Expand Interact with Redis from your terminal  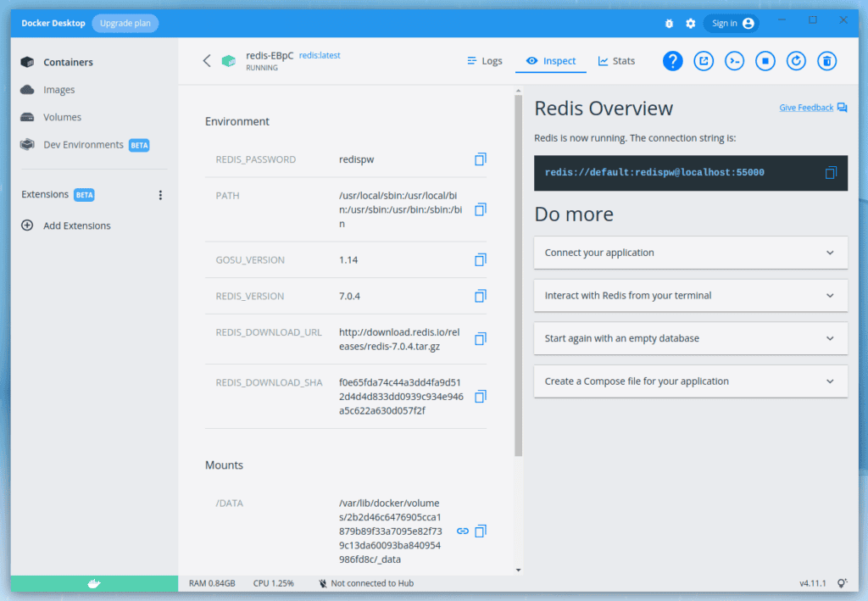pyautogui.click(x=690, y=296)
